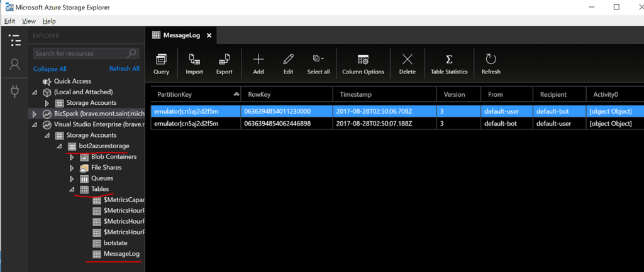Viewport: 644px width, 272px height.
Task: Select the File Shares item
Action: coord(106,167)
